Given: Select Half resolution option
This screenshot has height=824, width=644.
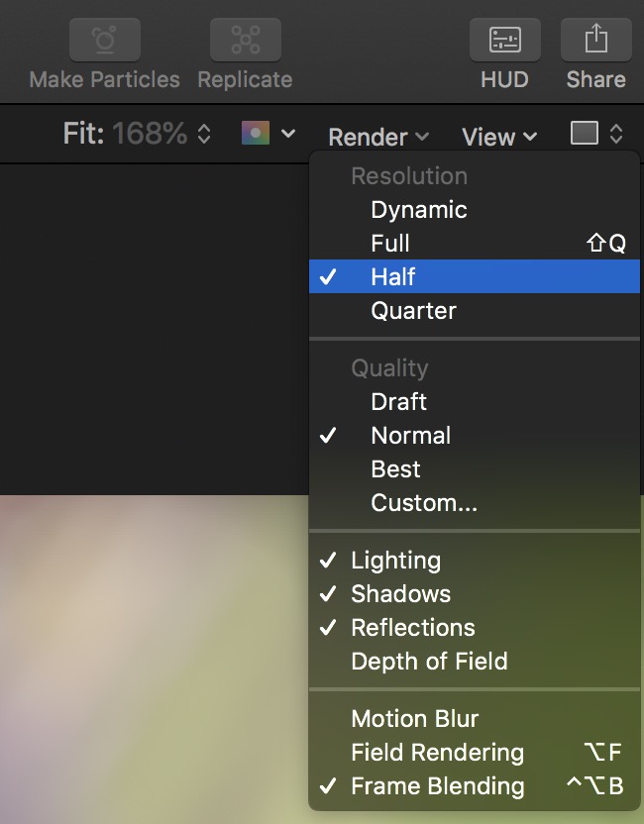Looking at the screenshot, I should tap(393, 277).
